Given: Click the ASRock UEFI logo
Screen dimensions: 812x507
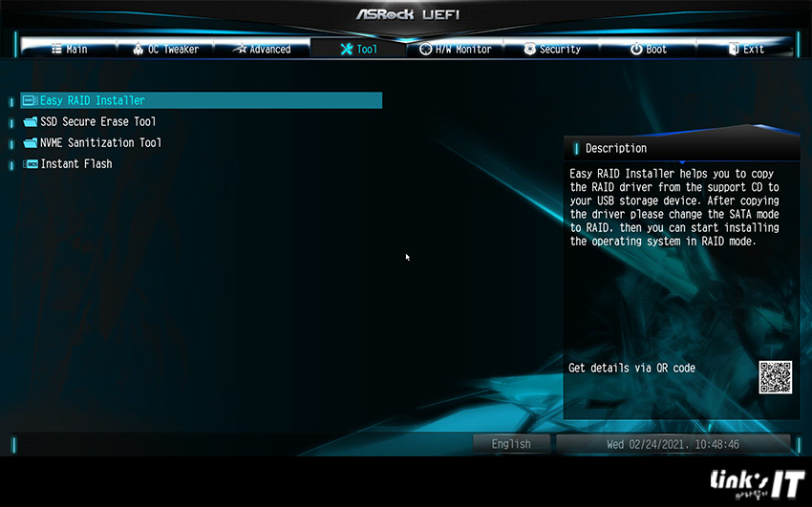Looking at the screenshot, I should click(407, 14).
